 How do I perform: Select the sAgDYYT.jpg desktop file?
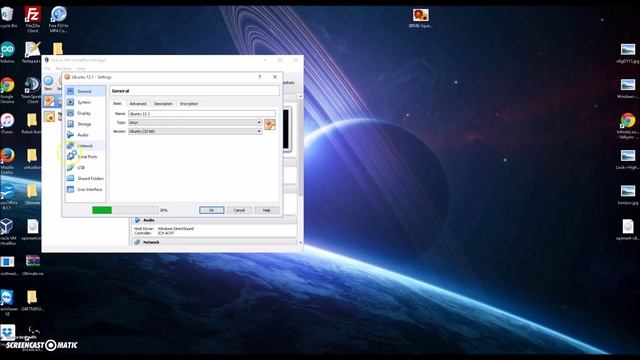click(x=627, y=53)
